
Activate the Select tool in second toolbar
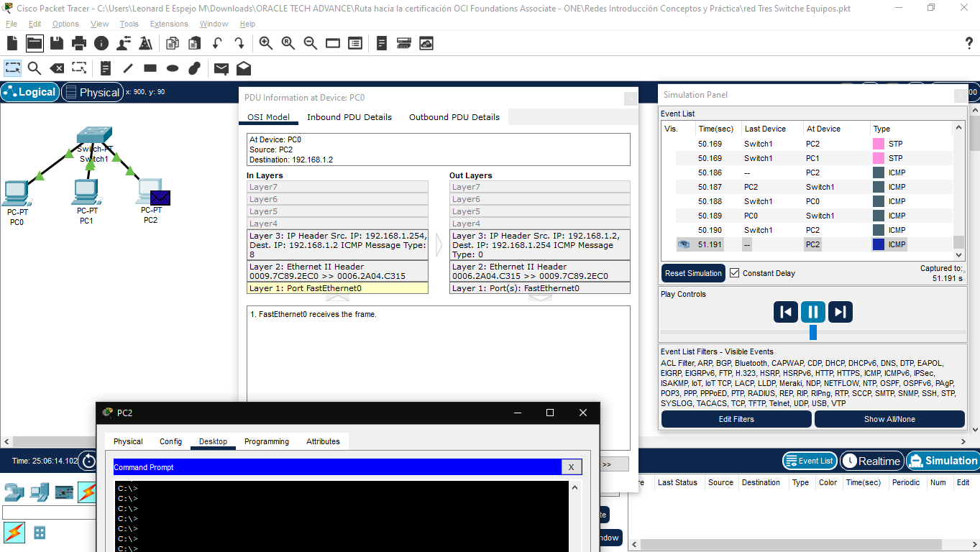13,68
